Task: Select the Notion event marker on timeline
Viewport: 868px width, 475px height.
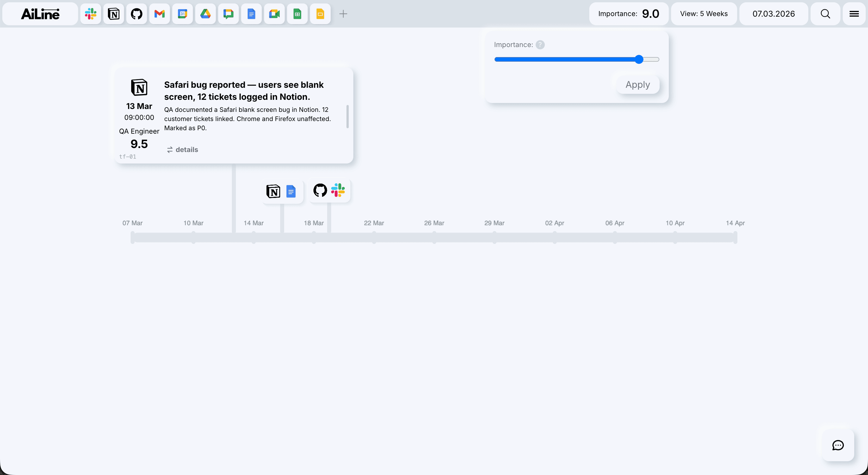Action: [x=273, y=191]
